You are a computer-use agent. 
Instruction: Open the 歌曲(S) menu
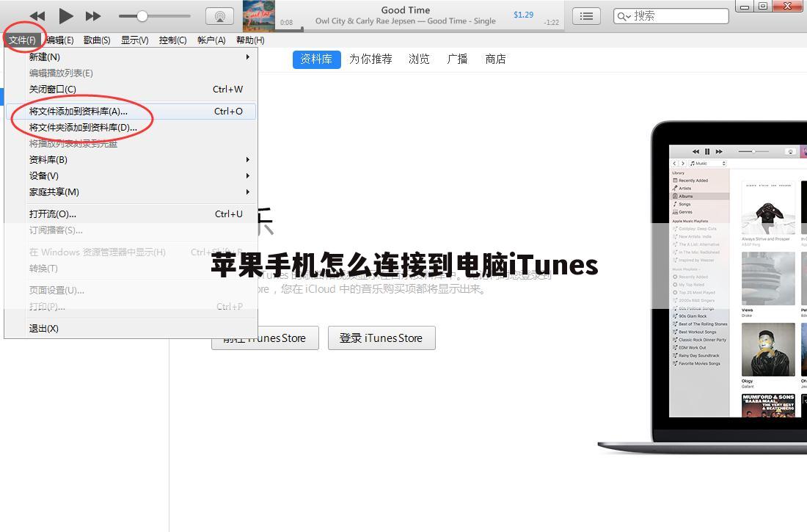[x=97, y=40]
